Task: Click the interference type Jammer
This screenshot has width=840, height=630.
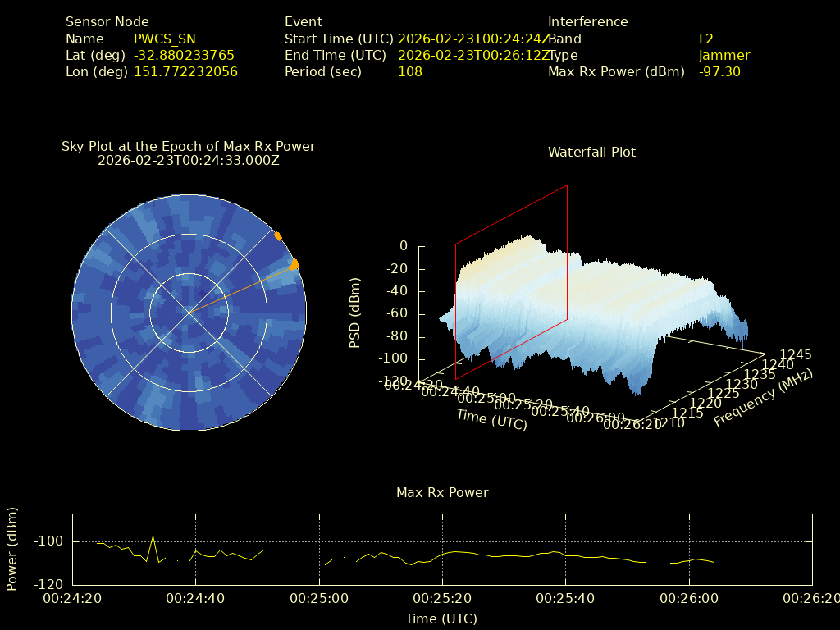Action: point(724,55)
